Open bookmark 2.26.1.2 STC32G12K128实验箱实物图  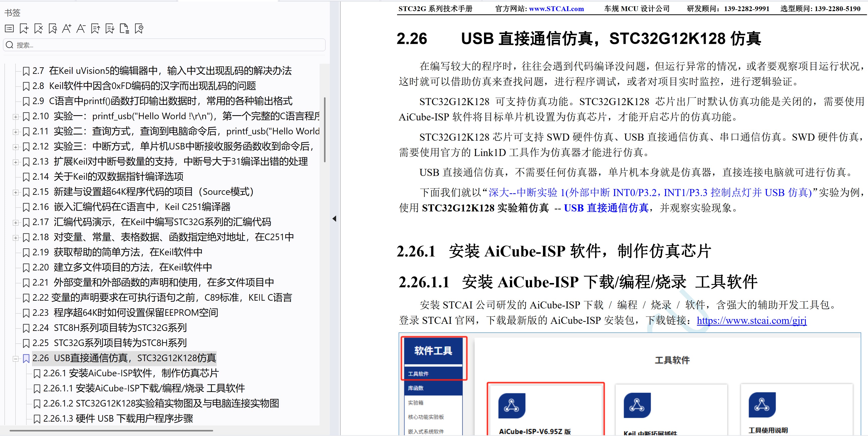pos(161,404)
